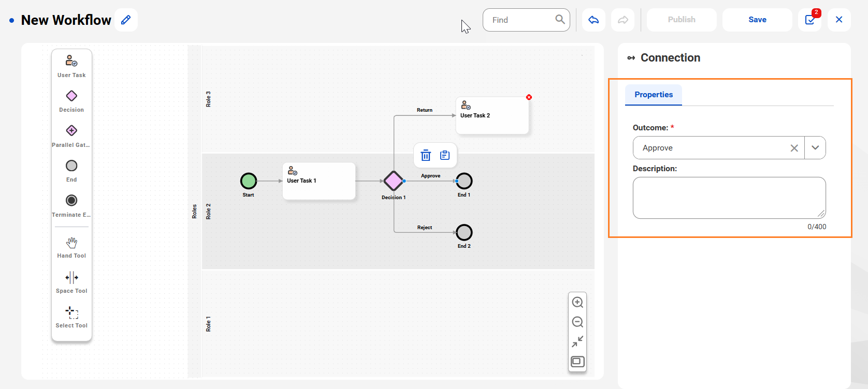Click the Role 2 lane header
The image size is (868, 389).
click(x=209, y=212)
